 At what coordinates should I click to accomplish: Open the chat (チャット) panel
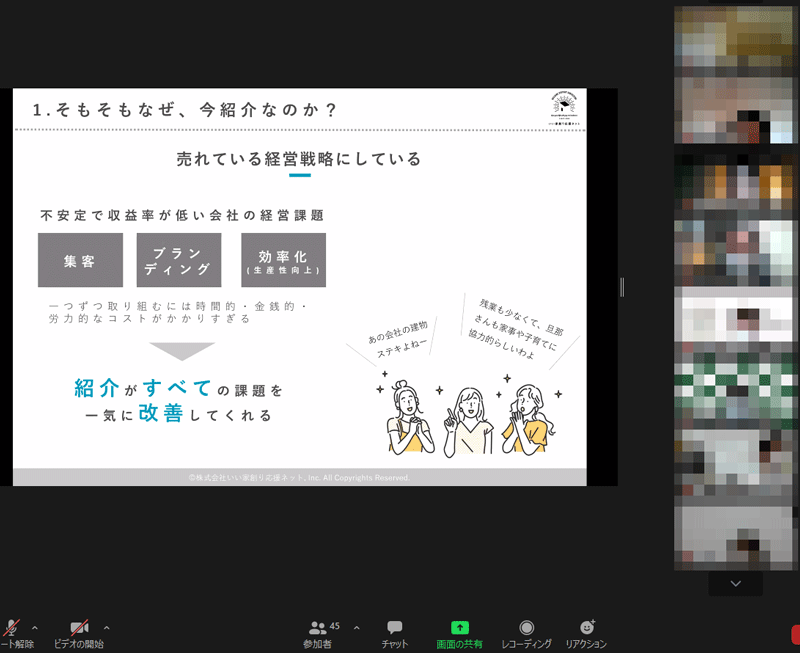(394, 633)
